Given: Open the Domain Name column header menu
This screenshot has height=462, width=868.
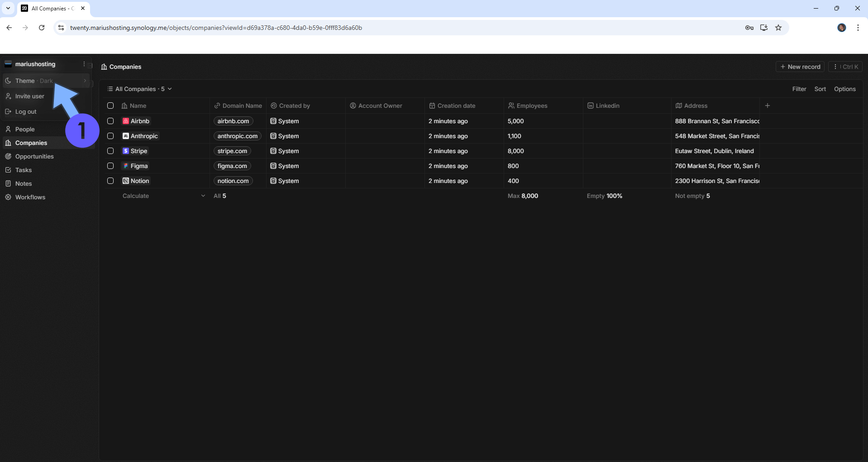Looking at the screenshot, I should 238,106.
